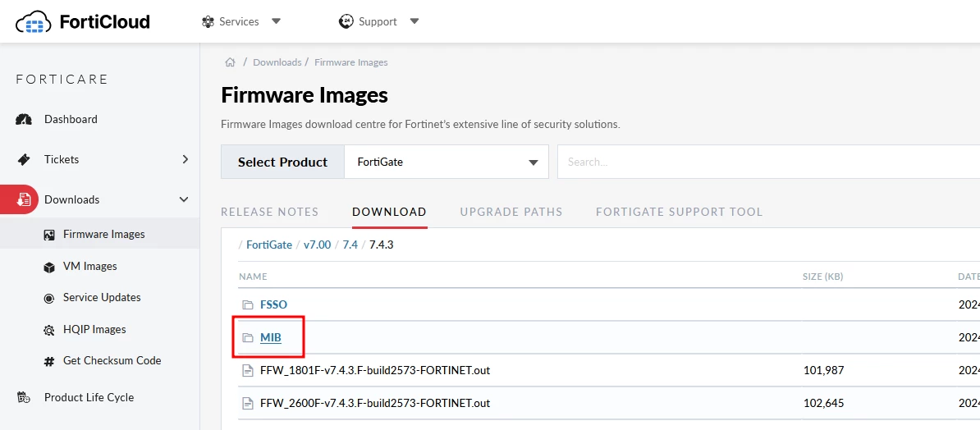
Task: Click the FortiCloud logo
Action: point(83,22)
